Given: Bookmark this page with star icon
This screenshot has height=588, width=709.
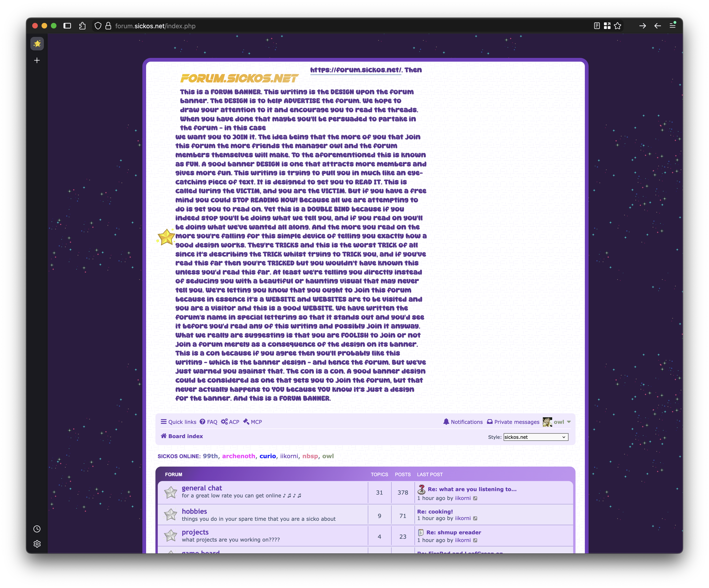Looking at the screenshot, I should coord(618,26).
